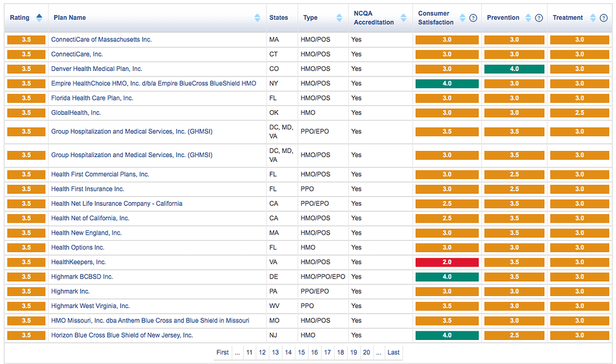Open the Treatment help question mark
Image resolution: width=616 pixels, height=364 pixels.
click(x=603, y=18)
